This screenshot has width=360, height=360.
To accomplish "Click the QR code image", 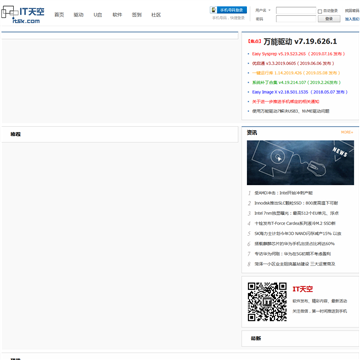I will tap(267, 302).
